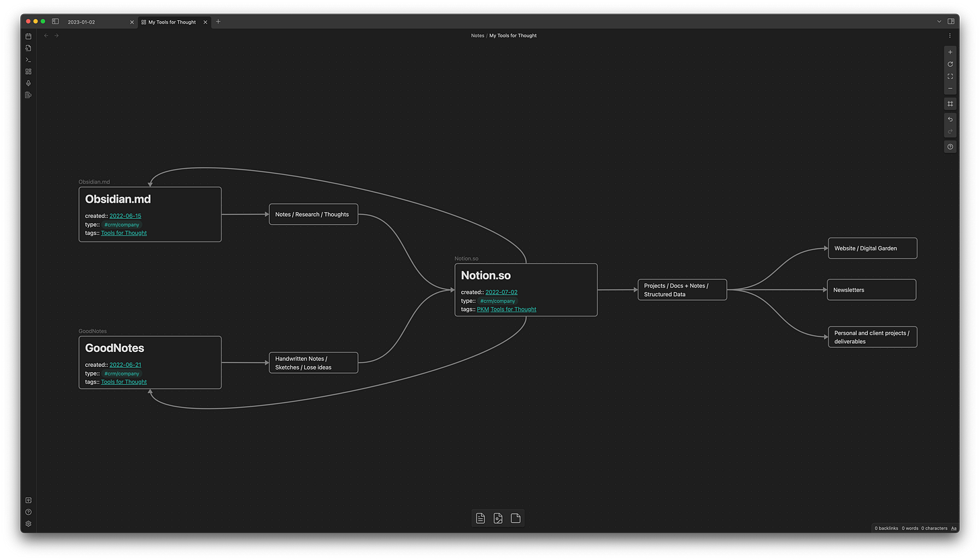Expand the tab list dropdown chevron
The width and height of the screenshot is (980, 560).
[x=939, y=22]
